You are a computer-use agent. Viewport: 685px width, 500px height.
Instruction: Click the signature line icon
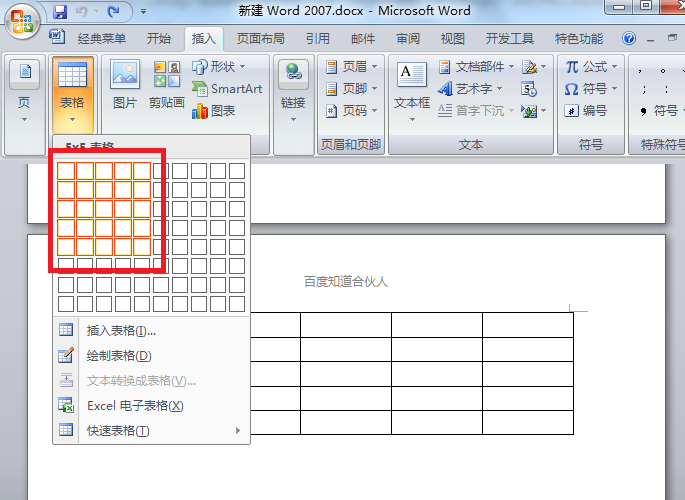[533, 67]
